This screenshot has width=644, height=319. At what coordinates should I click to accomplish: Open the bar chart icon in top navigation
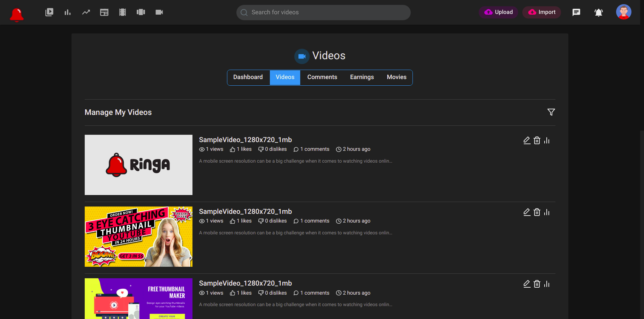tap(68, 12)
